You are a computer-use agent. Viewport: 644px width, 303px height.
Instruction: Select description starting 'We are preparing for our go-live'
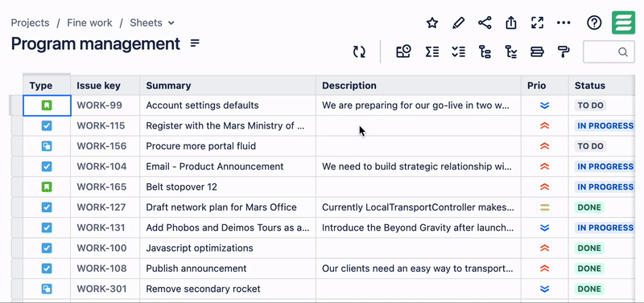(419, 105)
